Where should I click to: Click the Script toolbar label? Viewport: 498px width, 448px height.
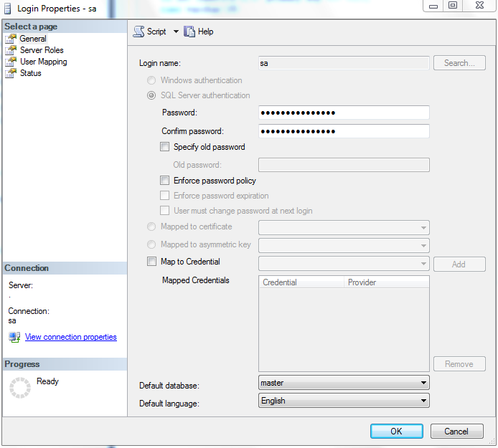[156, 32]
